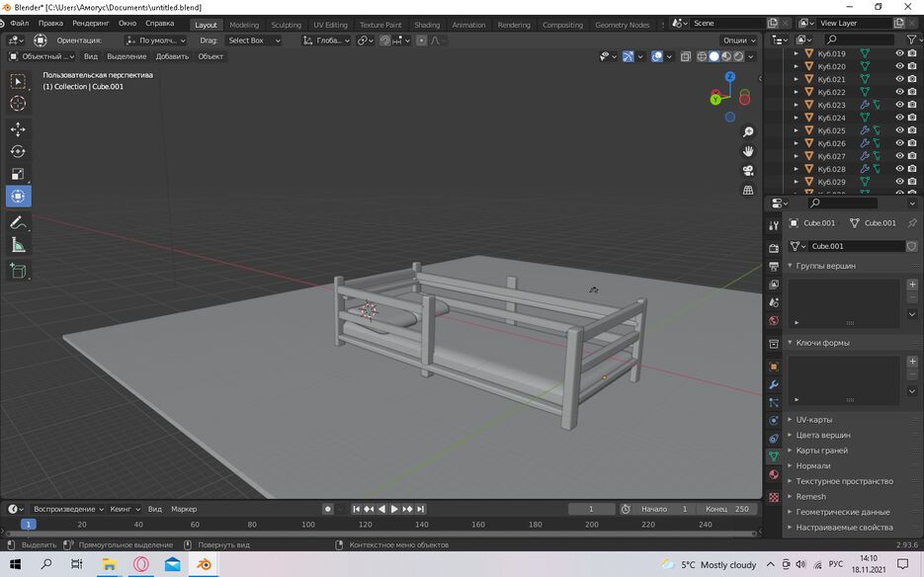
Task: Open the Render properties tab
Action: [774, 249]
